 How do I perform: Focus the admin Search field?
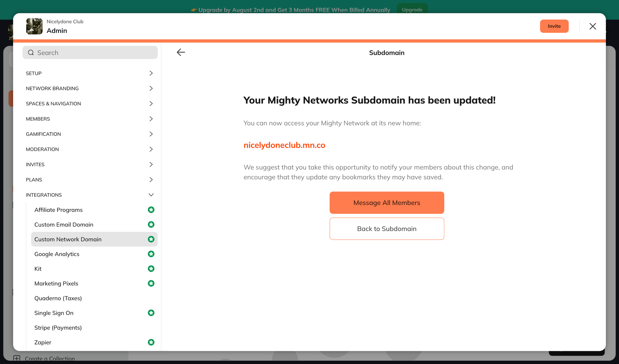click(90, 53)
